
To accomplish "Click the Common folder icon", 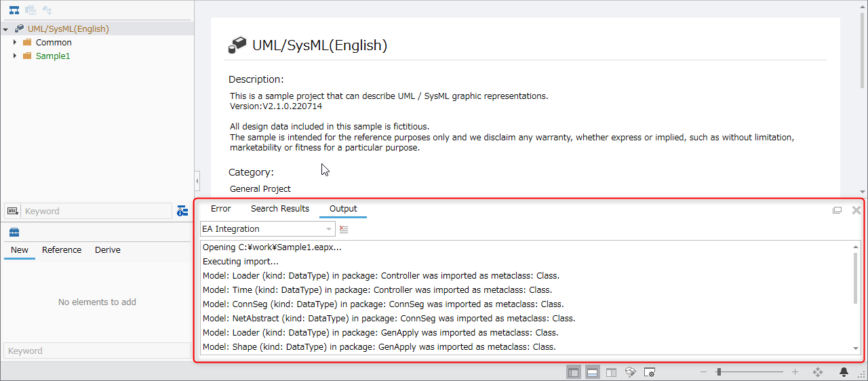I will [27, 42].
